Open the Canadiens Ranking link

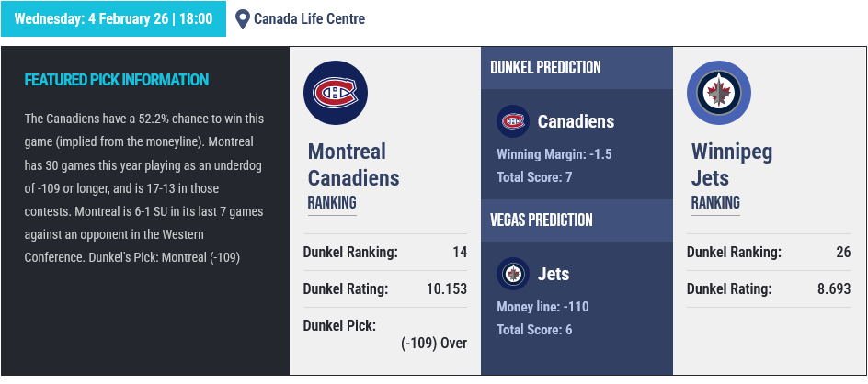(332, 203)
